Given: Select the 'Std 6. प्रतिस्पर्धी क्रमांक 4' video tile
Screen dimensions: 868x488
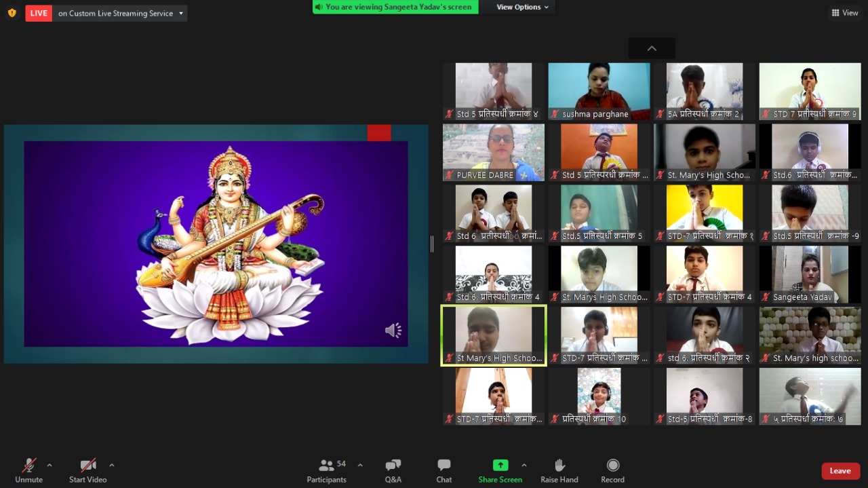Looking at the screenshot, I should (x=494, y=274).
